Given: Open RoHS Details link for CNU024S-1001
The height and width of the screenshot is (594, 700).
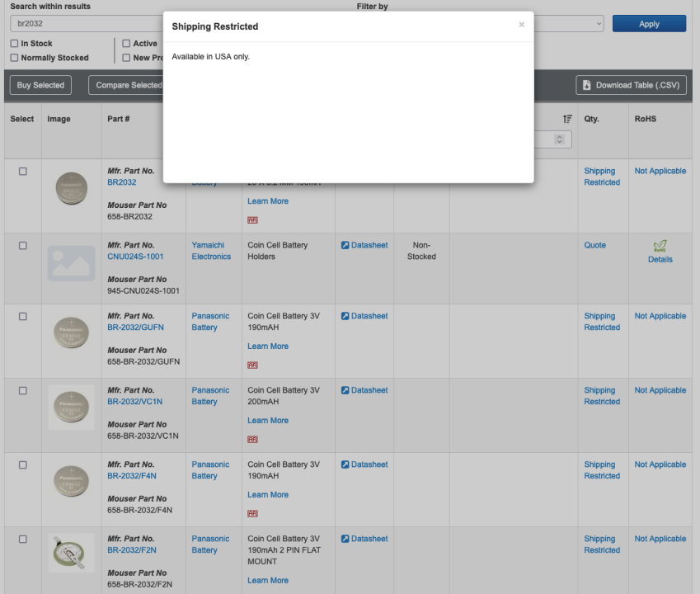Looking at the screenshot, I should coord(660,260).
